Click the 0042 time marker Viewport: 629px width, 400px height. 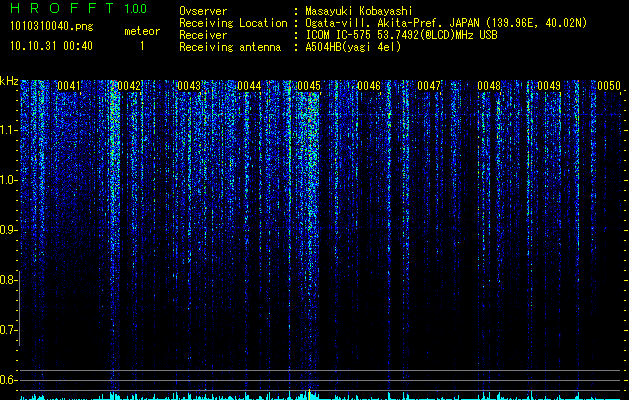(x=130, y=86)
